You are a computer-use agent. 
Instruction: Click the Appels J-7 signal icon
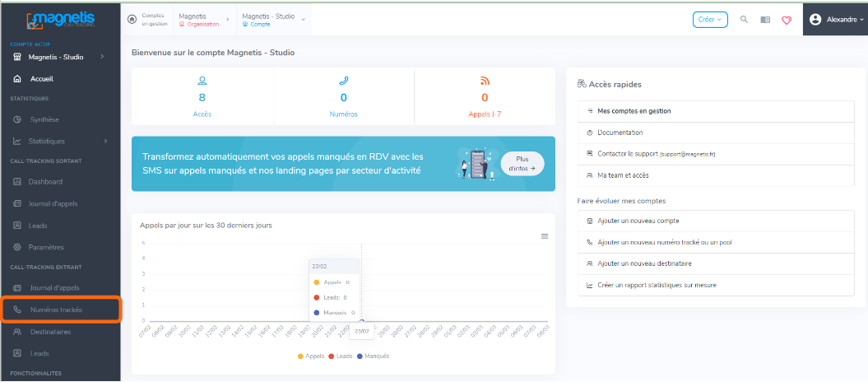(485, 82)
